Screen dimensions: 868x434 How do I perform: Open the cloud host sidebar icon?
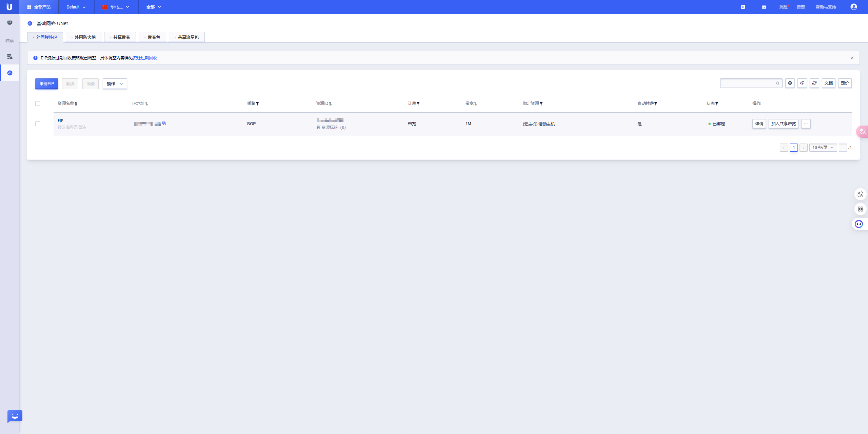pos(10,23)
